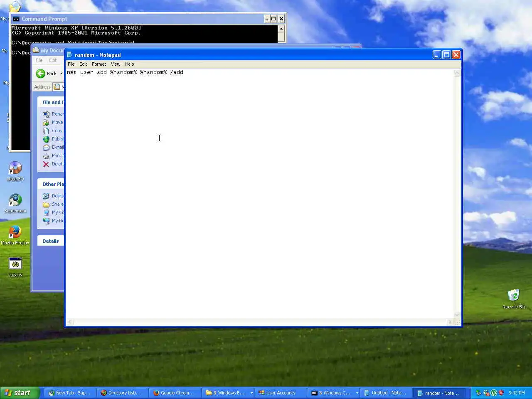
Task: Select the zazaos desktop icon
Action: (x=15, y=267)
